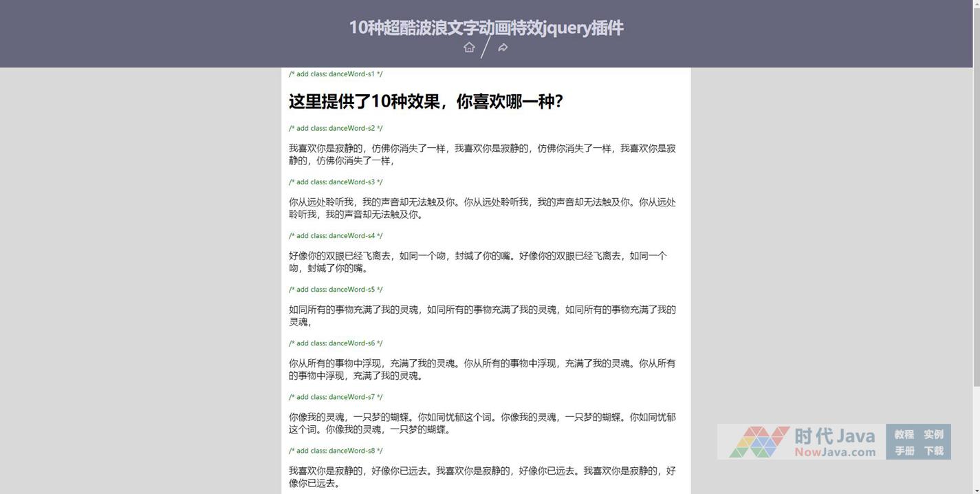Screen dimensions: 980x494
Task: Click the danceWord-s8 code comment
Action: (336, 451)
